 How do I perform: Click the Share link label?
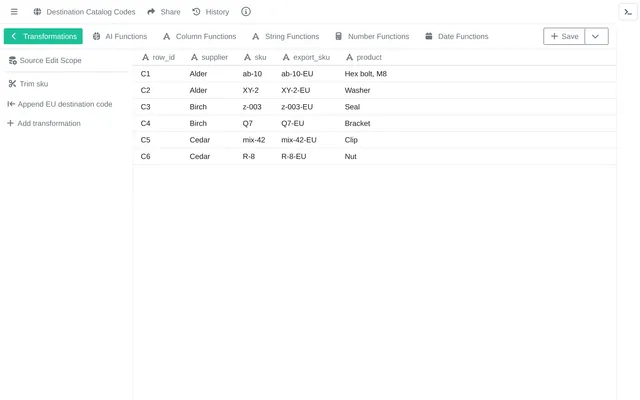pos(170,12)
